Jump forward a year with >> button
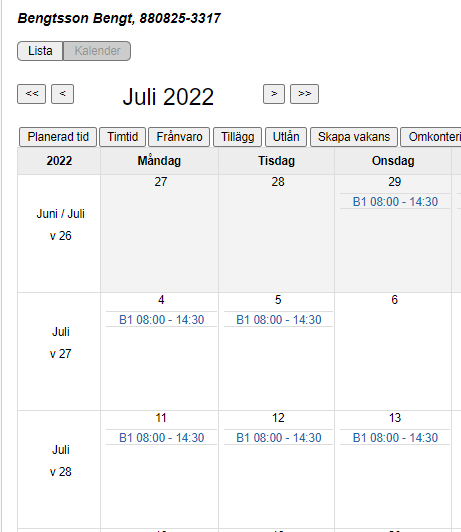Screen dimensions: 461x532 pyautogui.click(x=304, y=94)
